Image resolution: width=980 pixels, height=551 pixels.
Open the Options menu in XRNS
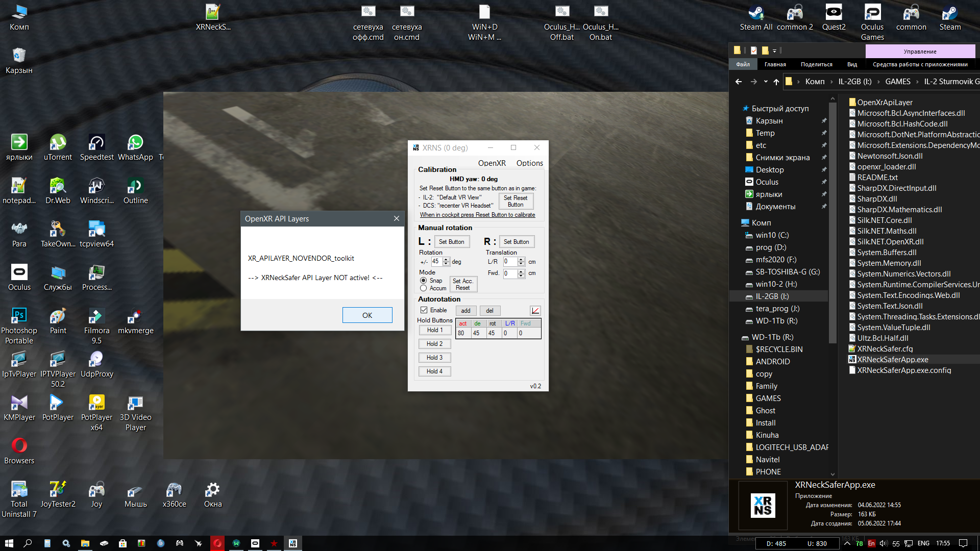point(529,163)
